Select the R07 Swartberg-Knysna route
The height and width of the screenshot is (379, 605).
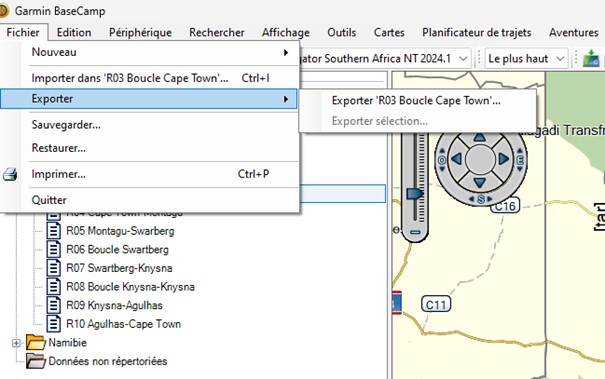click(119, 268)
